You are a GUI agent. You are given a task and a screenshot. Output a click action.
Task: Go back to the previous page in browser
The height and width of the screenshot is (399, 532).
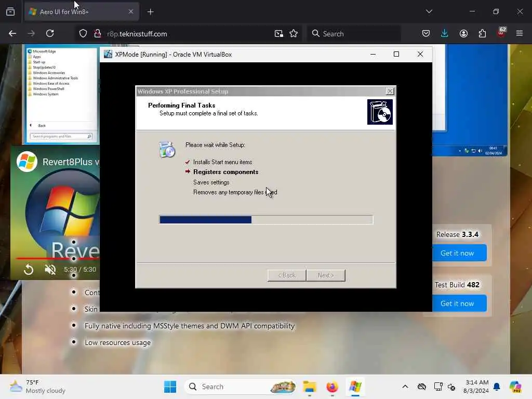click(12, 33)
